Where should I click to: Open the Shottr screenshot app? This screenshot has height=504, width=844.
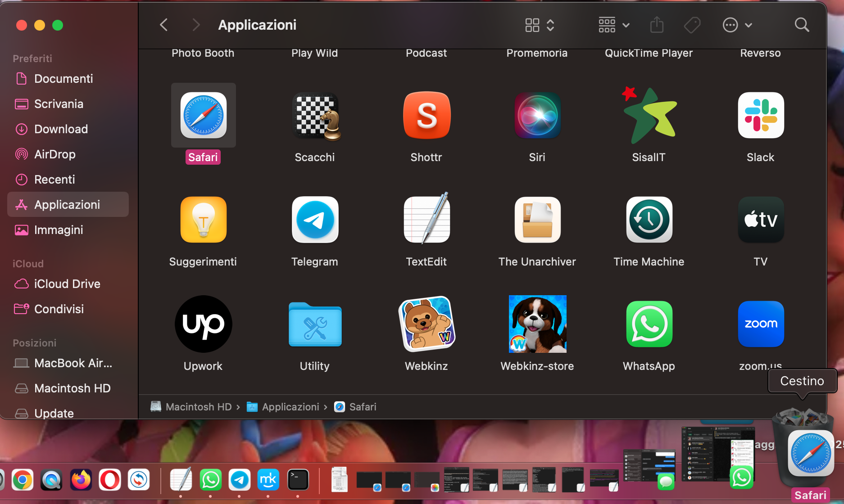[x=426, y=115]
